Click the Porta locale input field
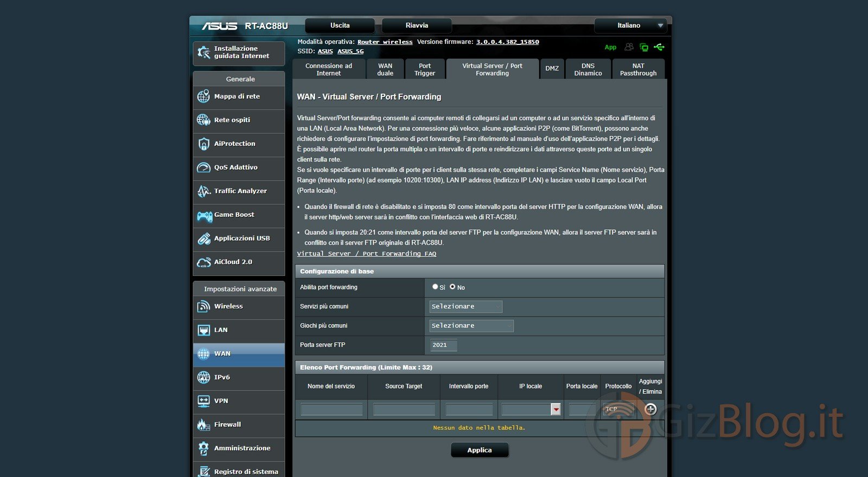Viewport: 868px width, 477px height. (x=582, y=409)
